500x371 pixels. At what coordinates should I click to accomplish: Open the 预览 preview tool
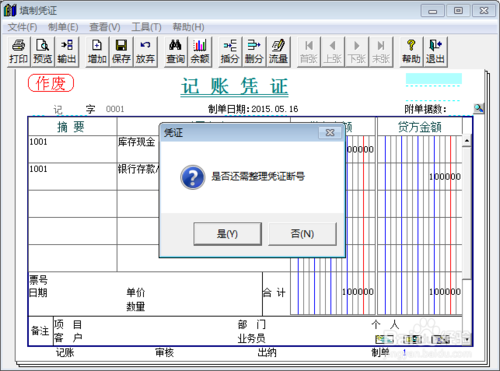tap(43, 52)
